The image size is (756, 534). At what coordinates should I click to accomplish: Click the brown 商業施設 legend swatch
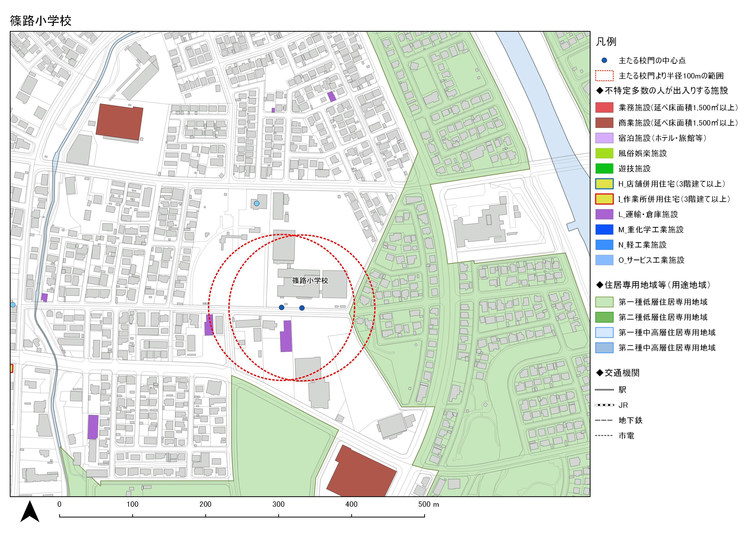coord(604,123)
